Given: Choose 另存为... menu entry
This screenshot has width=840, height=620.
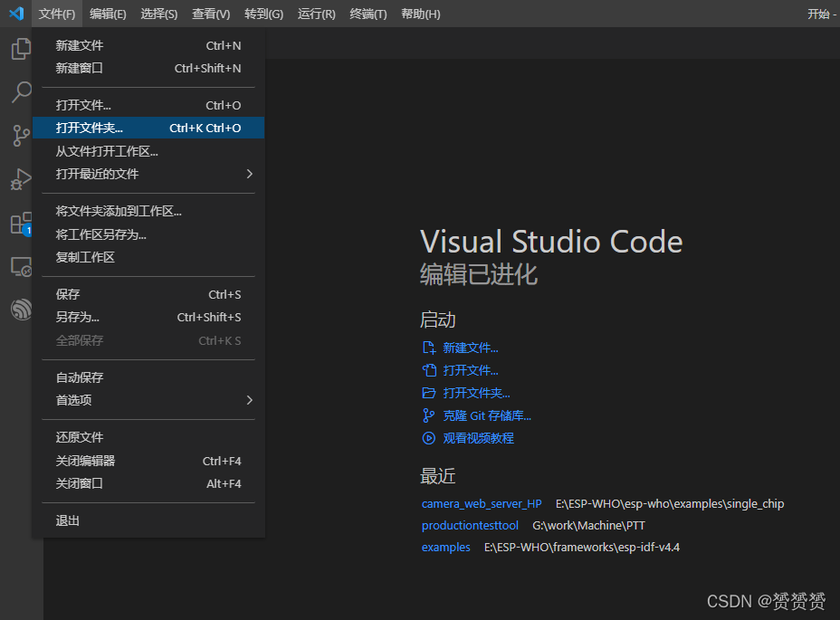Looking at the screenshot, I should click(148, 317).
